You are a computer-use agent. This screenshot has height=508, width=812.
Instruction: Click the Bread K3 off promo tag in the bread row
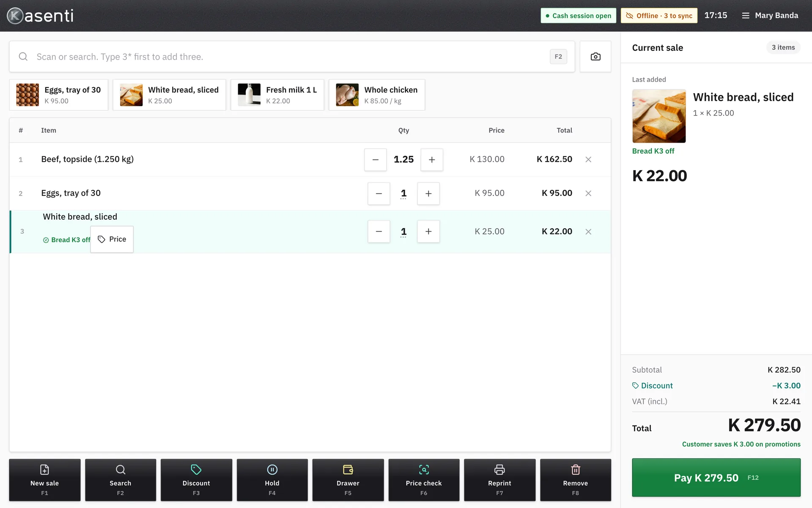[67, 240]
